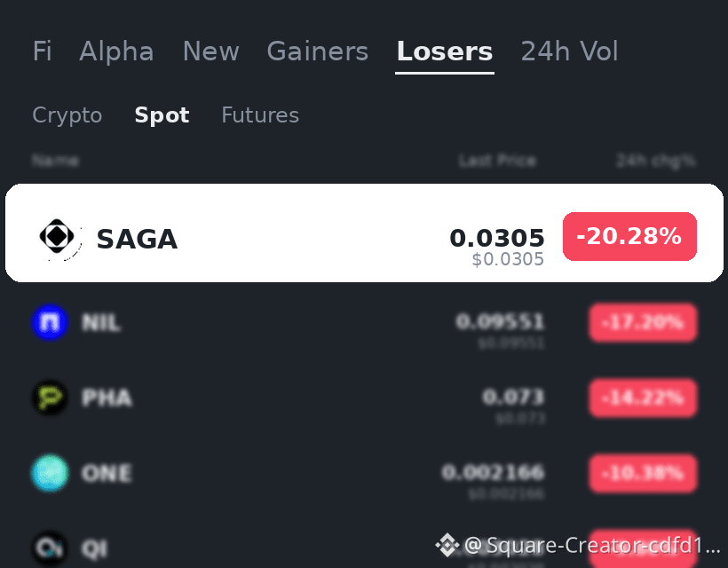728x568 pixels.
Task: Switch to the 24h Vol tab
Action: 569,51
